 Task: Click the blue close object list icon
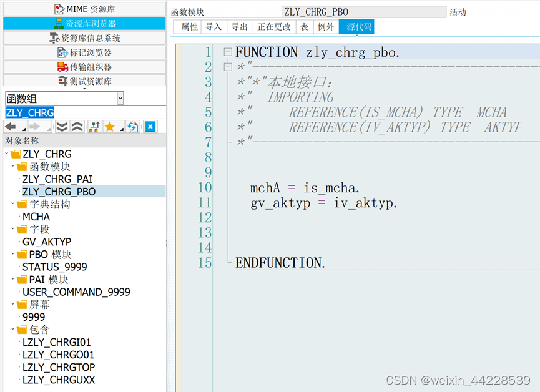(150, 127)
